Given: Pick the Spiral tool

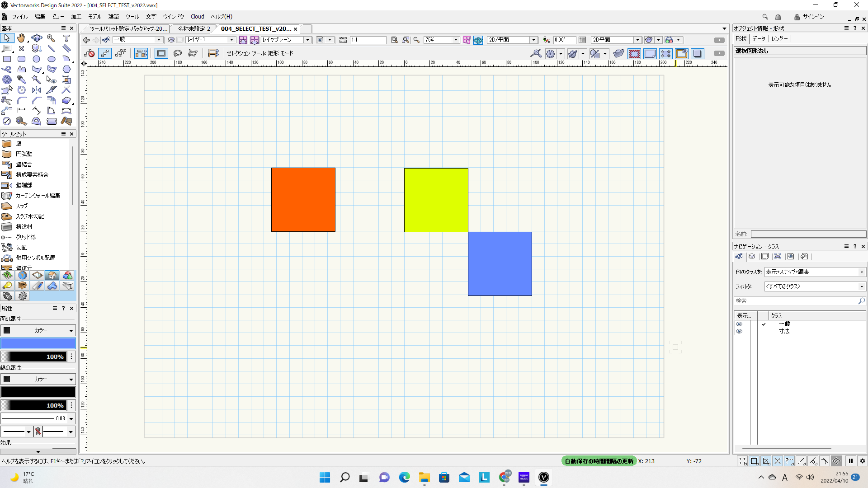Looking at the screenshot, I should coord(7,80).
